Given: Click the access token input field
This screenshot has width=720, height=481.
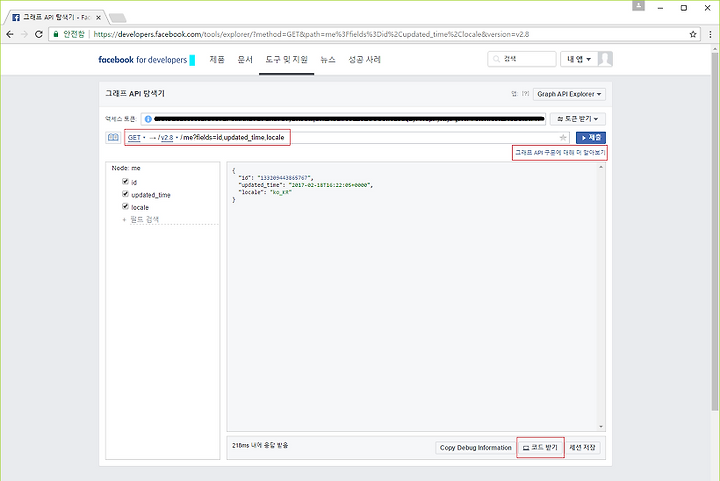Looking at the screenshot, I should [x=343, y=119].
